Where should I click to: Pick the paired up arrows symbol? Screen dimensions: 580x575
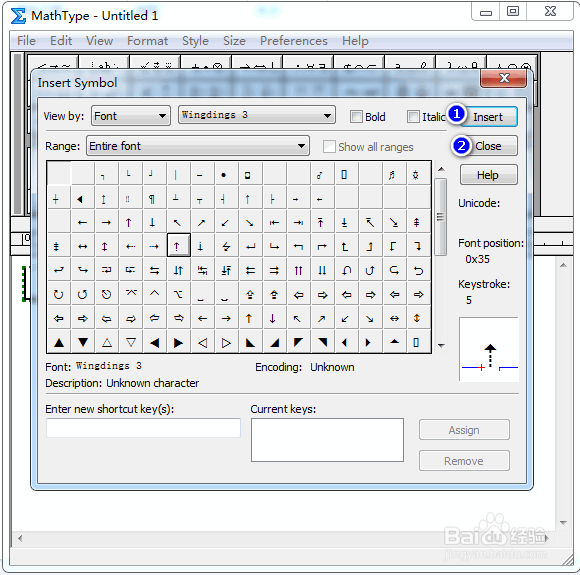coord(298,270)
